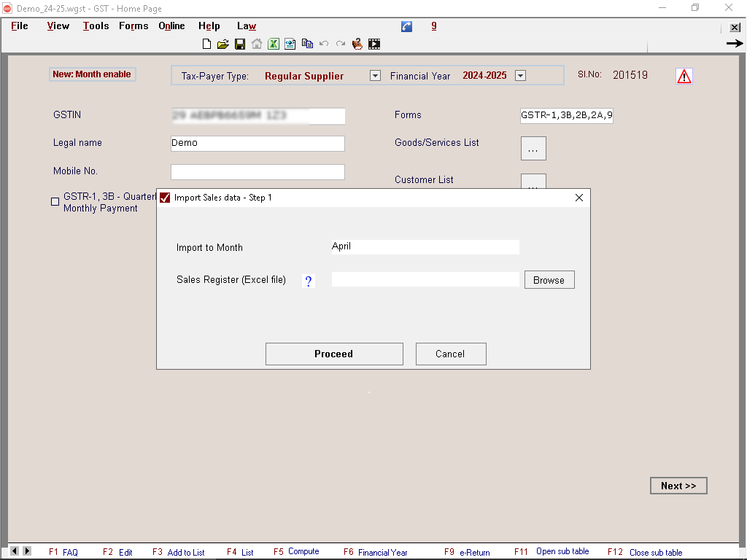The width and height of the screenshot is (747, 560).
Task: Click the red warning triangle icon
Action: (684, 76)
